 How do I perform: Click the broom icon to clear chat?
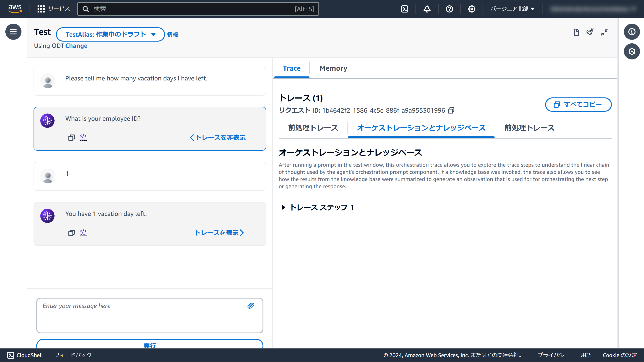pyautogui.click(x=590, y=32)
